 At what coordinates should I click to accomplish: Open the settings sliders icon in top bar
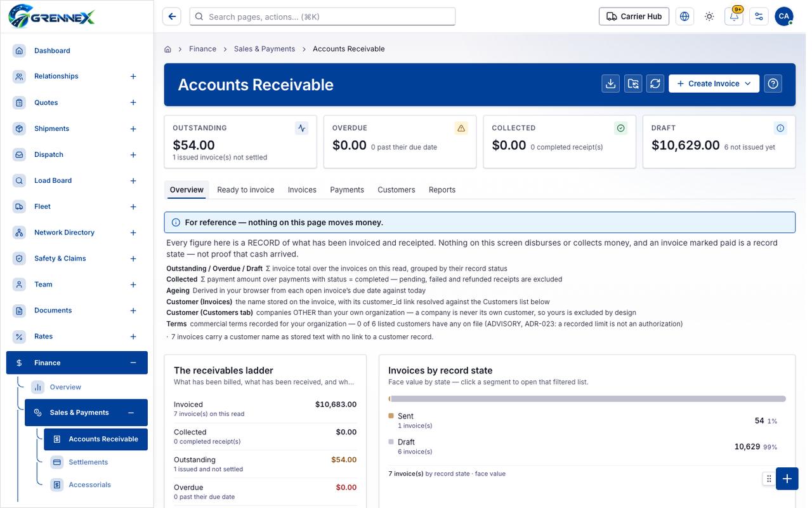point(759,17)
